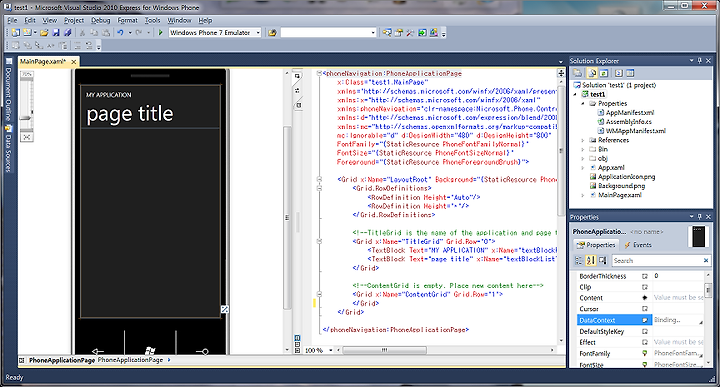Start debugging with the green play icon
The image size is (720, 387).
point(161,33)
